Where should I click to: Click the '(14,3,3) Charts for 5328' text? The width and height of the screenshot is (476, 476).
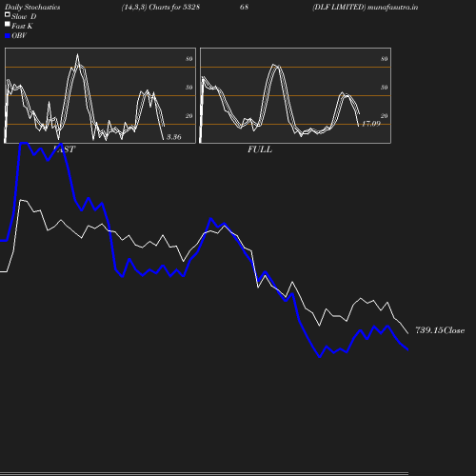(161, 7)
